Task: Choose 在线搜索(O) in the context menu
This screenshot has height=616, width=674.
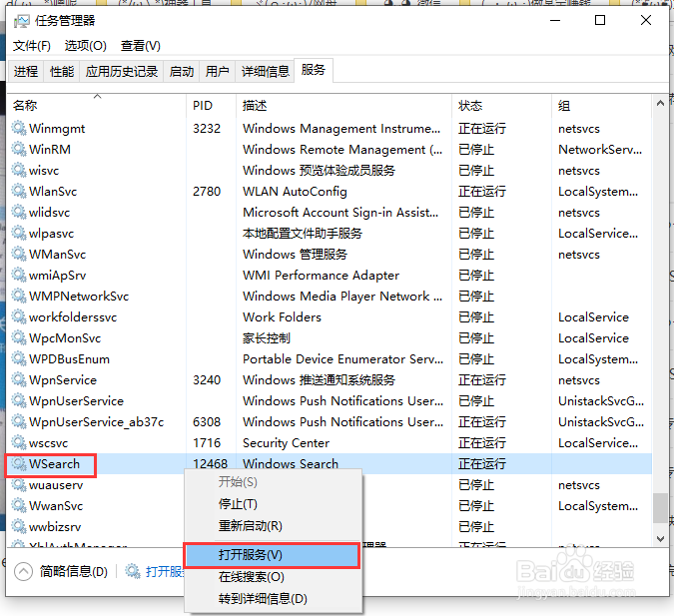Action: coord(274,576)
